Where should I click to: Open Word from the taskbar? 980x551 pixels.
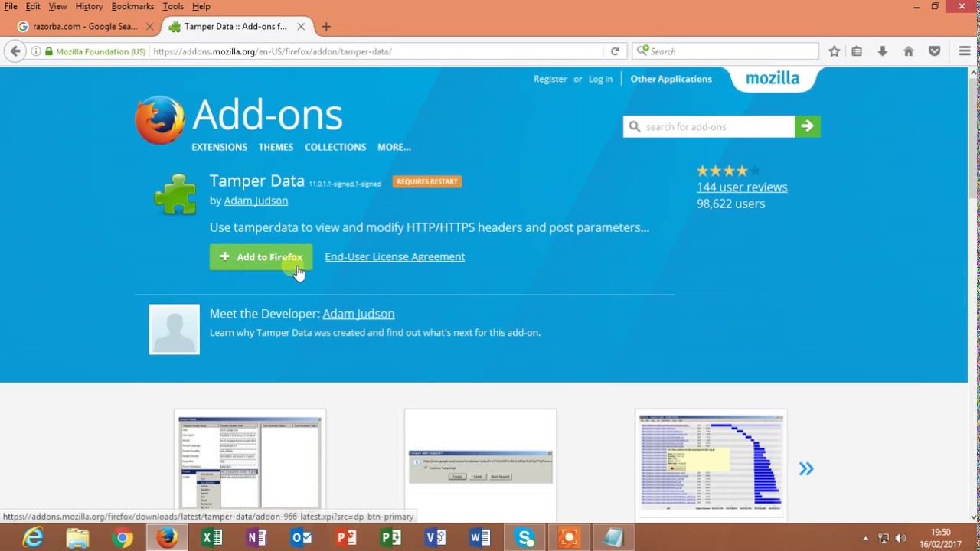point(479,537)
